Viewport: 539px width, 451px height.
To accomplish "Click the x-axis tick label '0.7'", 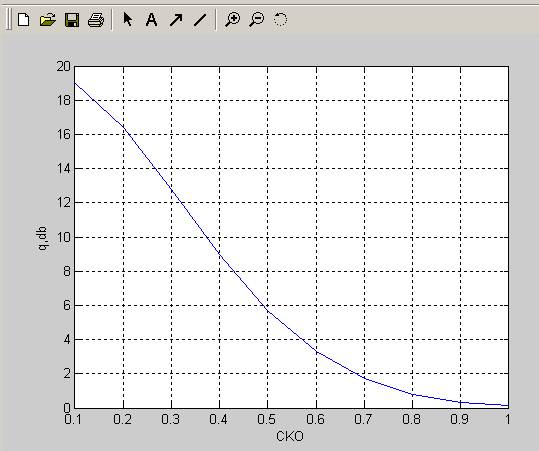I will pos(363,419).
